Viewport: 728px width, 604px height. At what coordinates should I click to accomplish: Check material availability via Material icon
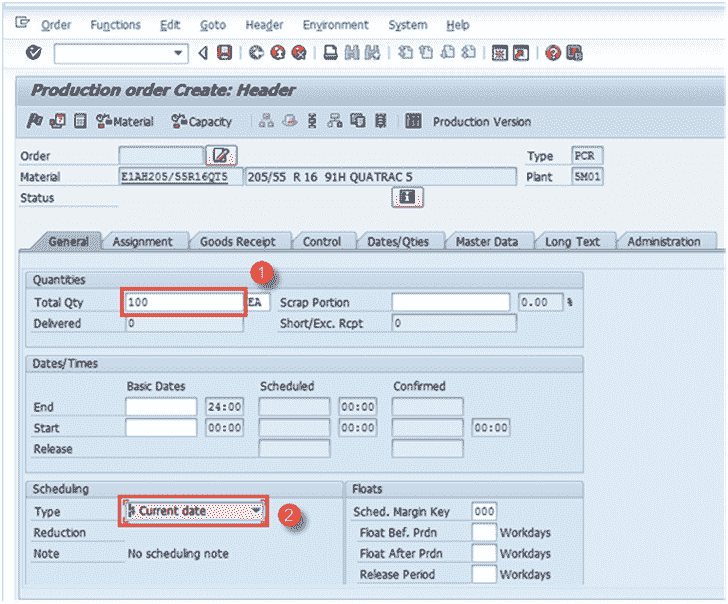[x=124, y=121]
